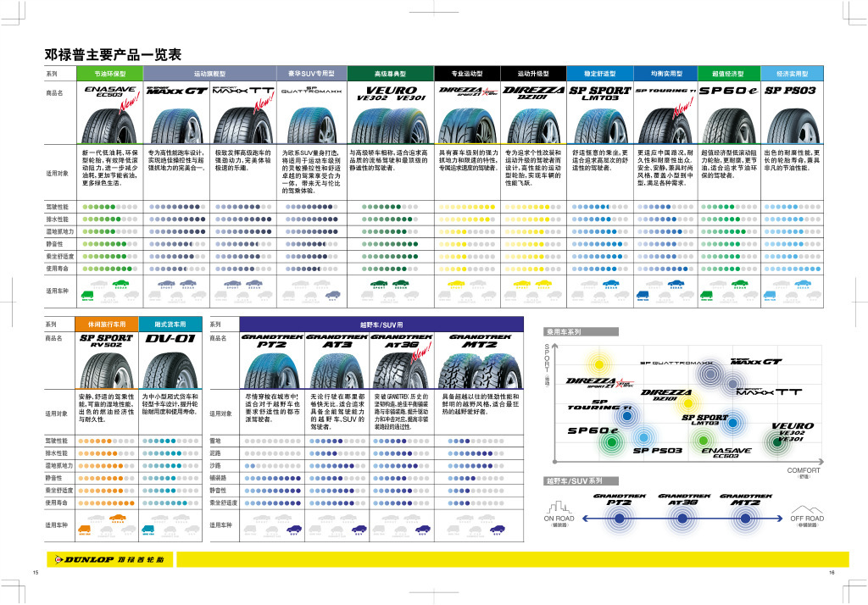Click the SP Sport LM703 logo in table
Image resolution: width=868 pixels, height=605 pixels.
(x=599, y=92)
